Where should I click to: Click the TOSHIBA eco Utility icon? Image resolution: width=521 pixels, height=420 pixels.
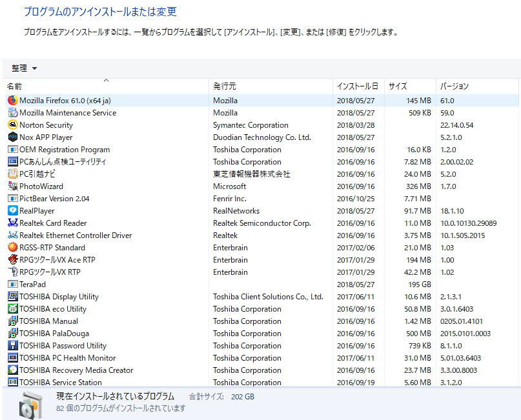point(12,309)
